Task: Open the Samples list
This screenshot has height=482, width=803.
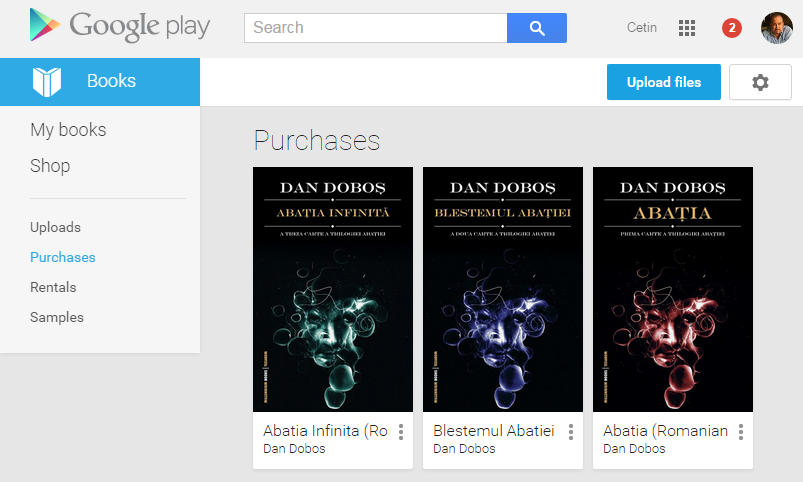Action: pos(57,317)
